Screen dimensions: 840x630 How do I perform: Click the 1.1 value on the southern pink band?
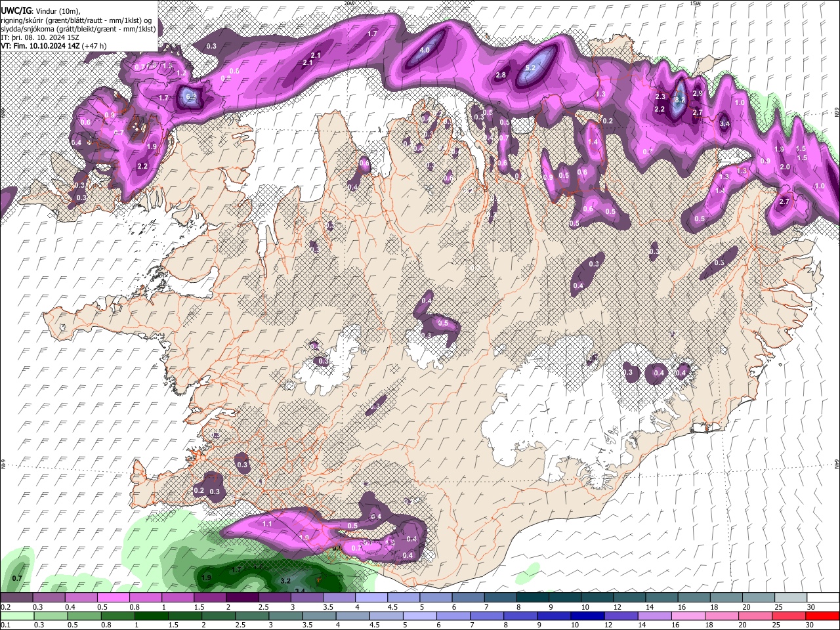[267, 524]
